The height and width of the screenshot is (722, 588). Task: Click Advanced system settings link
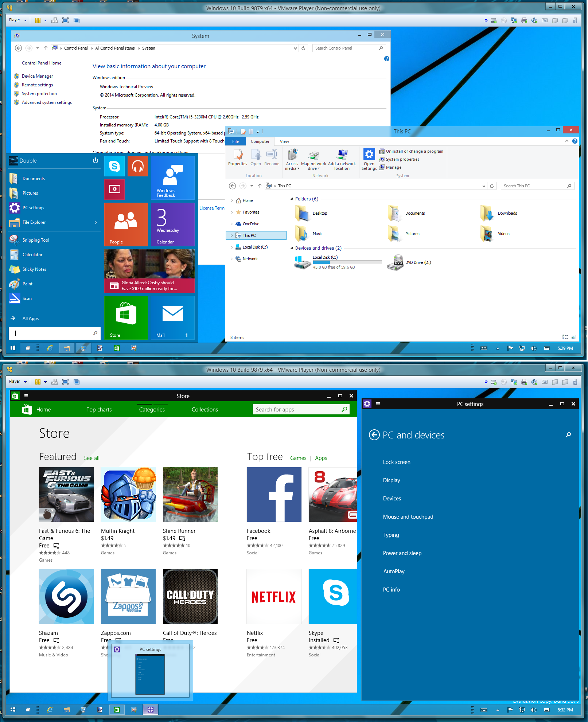(x=47, y=102)
